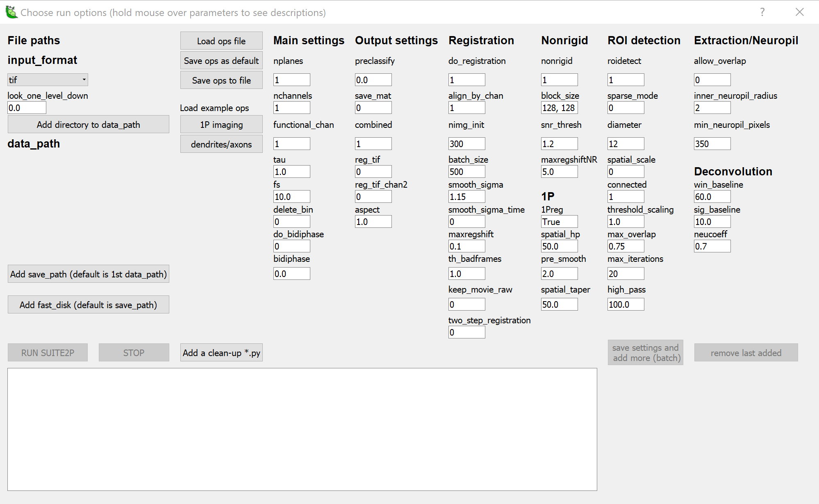Open the input_format dropdown showing tif
The width and height of the screenshot is (819, 504).
(x=47, y=79)
